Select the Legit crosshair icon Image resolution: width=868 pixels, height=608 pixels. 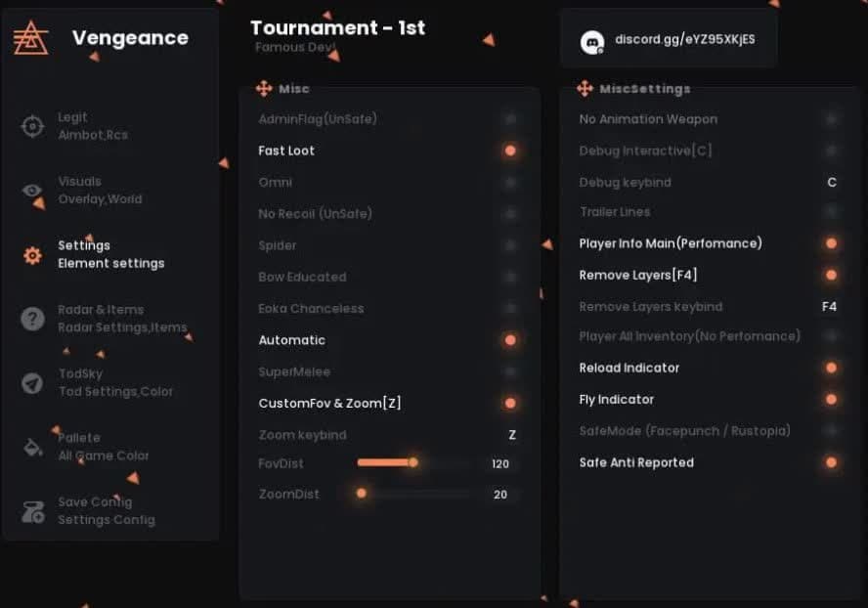coord(32,124)
